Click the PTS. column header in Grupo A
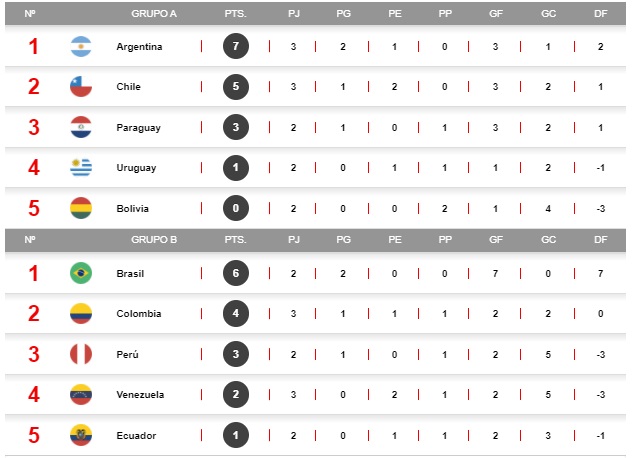Screen dimensions: 636x458 tap(236, 15)
